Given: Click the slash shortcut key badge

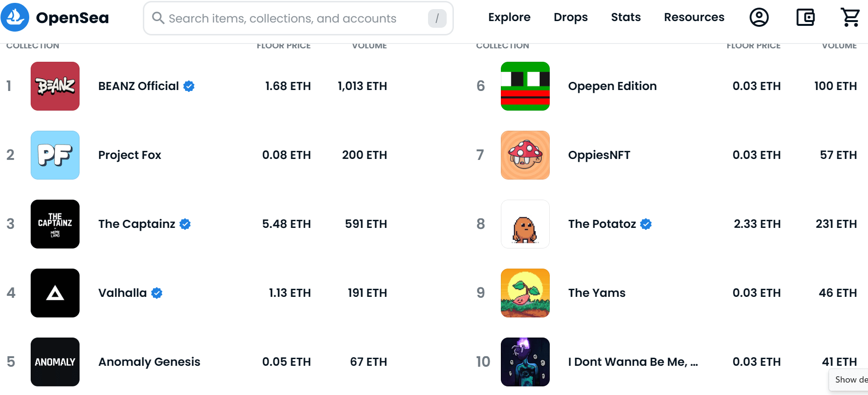Looking at the screenshot, I should pyautogui.click(x=437, y=18).
